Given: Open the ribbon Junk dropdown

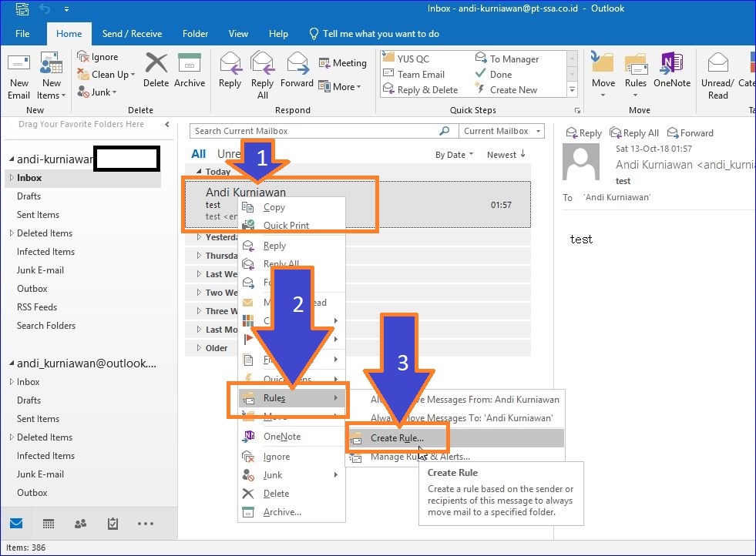Looking at the screenshot, I should pos(97,92).
